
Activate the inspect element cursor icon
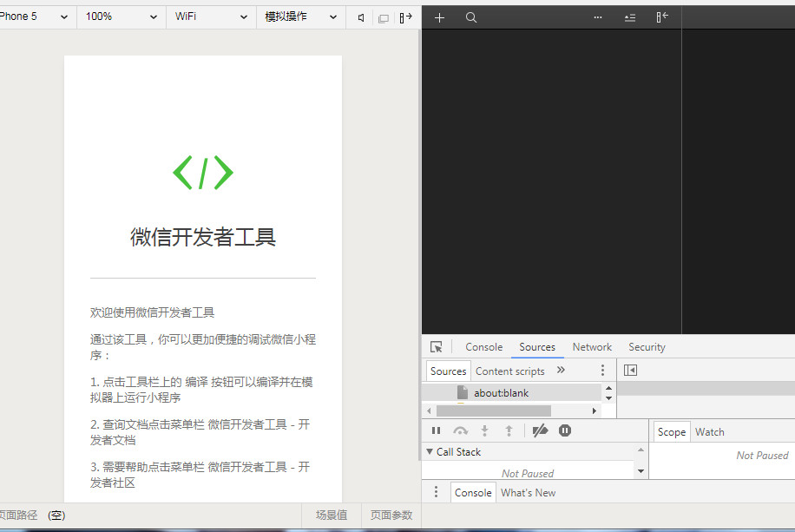click(x=436, y=347)
